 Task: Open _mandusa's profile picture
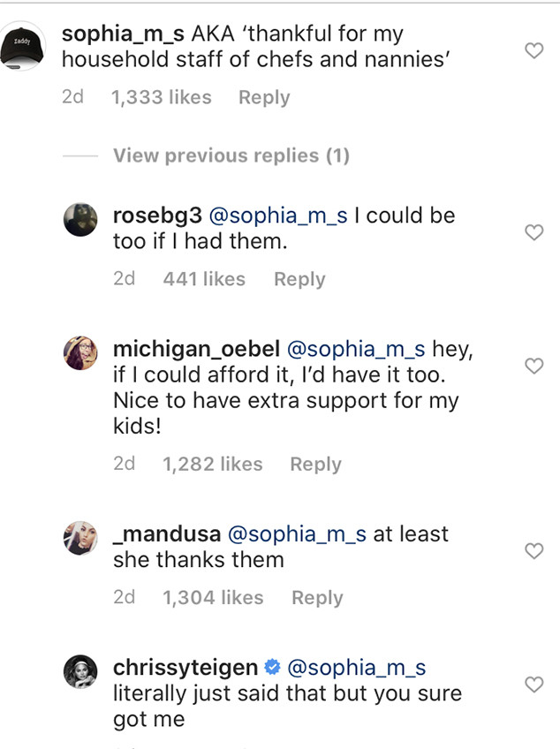[x=80, y=537]
